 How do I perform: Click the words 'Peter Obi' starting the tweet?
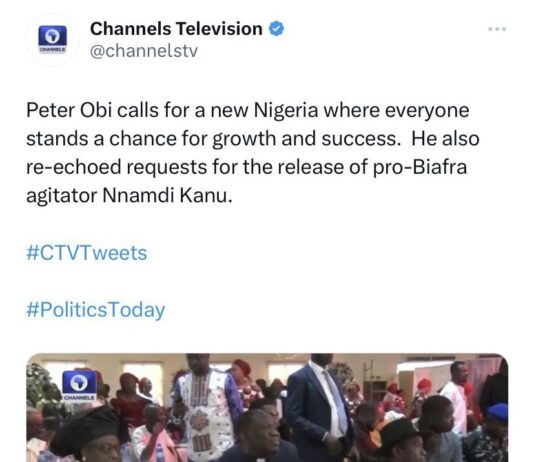[x=69, y=110]
